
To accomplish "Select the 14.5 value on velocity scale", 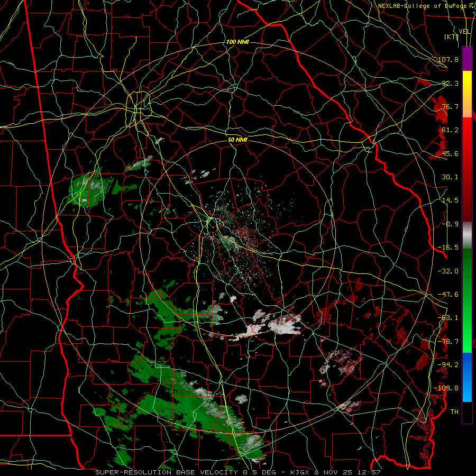I will coord(450,200).
